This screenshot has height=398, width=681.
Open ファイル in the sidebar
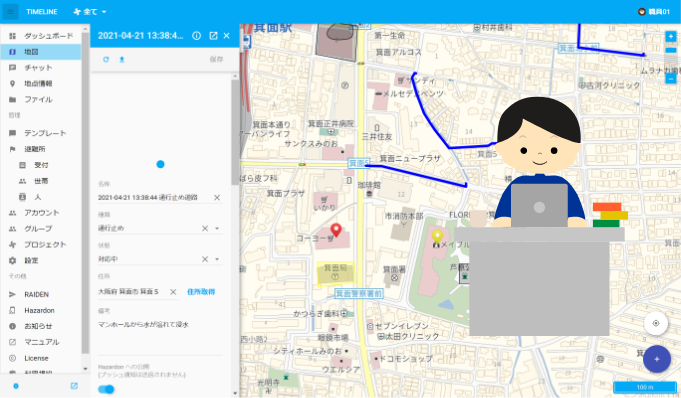40,100
